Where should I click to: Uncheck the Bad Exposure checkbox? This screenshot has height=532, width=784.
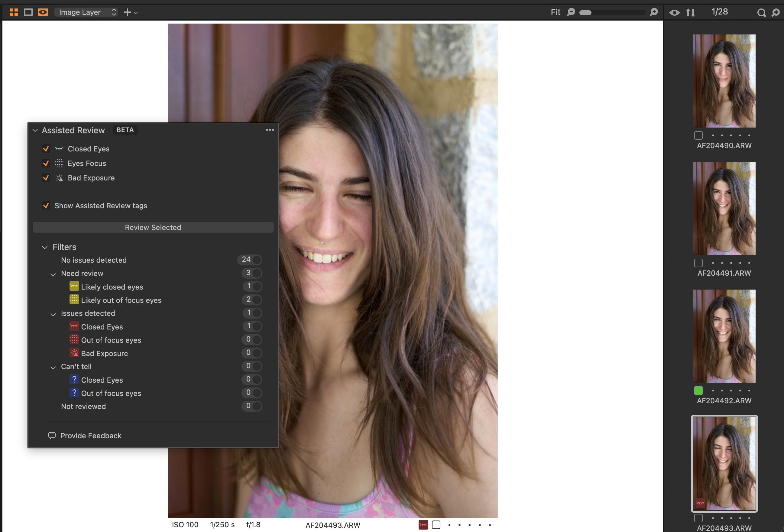[46, 178]
